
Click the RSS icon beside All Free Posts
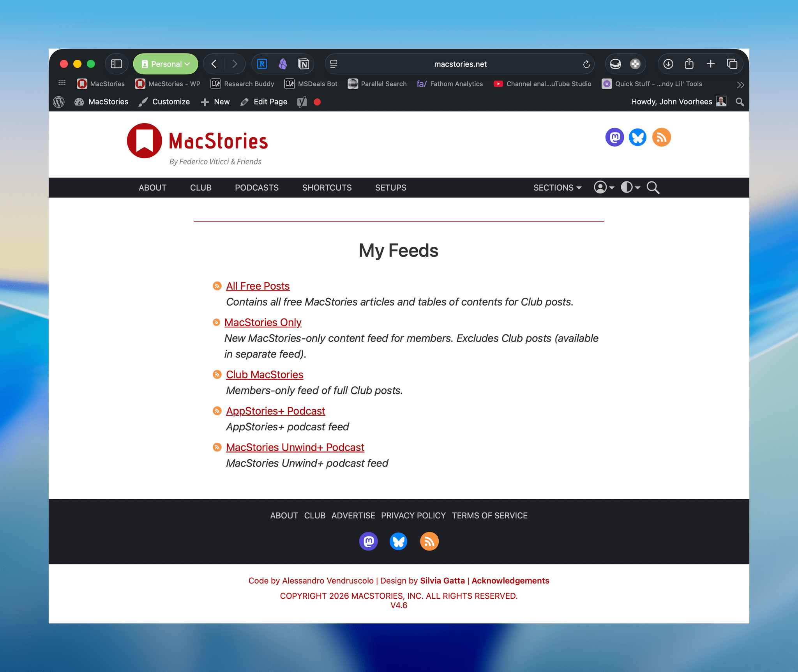click(x=217, y=286)
